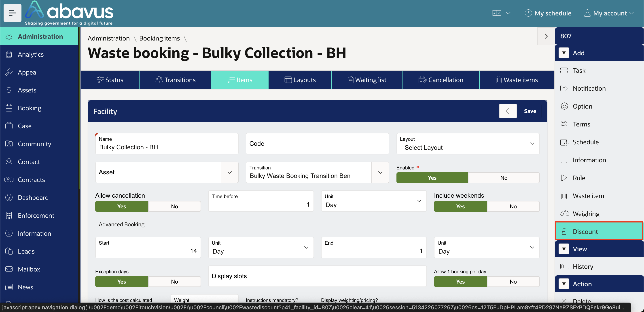
Task: Click the Name input field
Action: coord(167,144)
